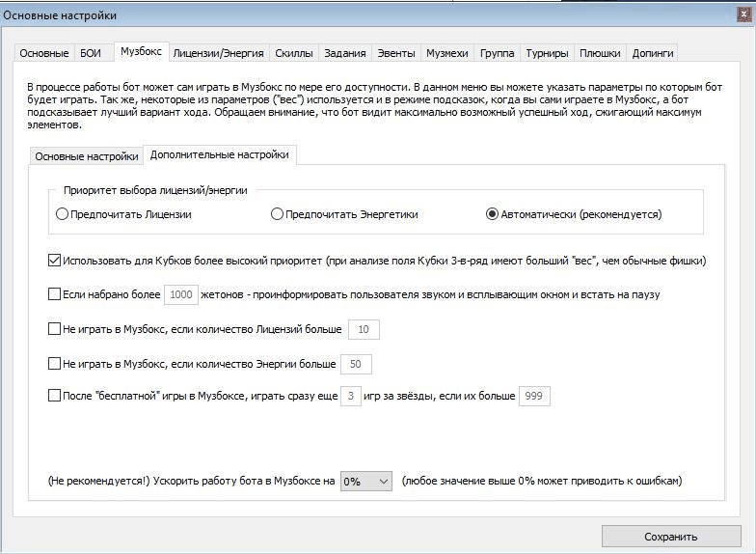Screen dimensions: 756x554
Task: Click the 'Основные настройки' window title text
Action: click(60, 15)
